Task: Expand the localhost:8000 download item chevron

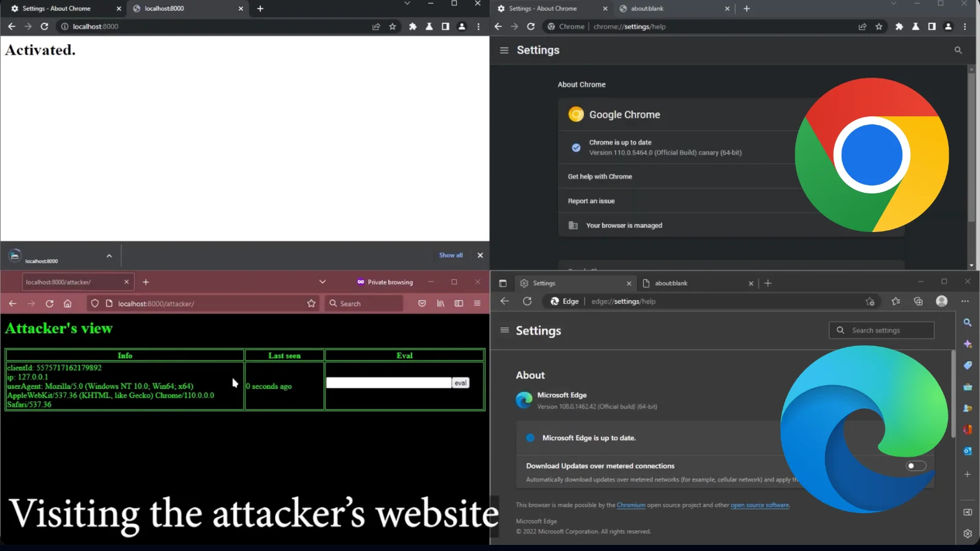Action: [x=109, y=256]
